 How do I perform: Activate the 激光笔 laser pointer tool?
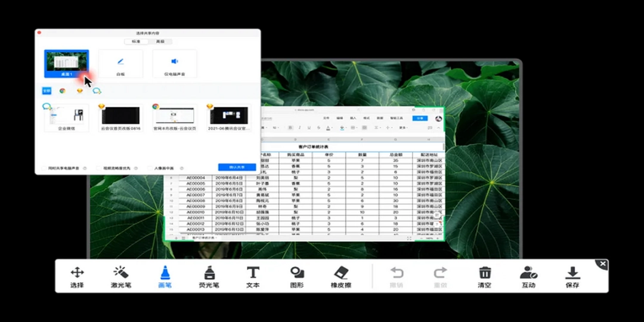pos(120,276)
